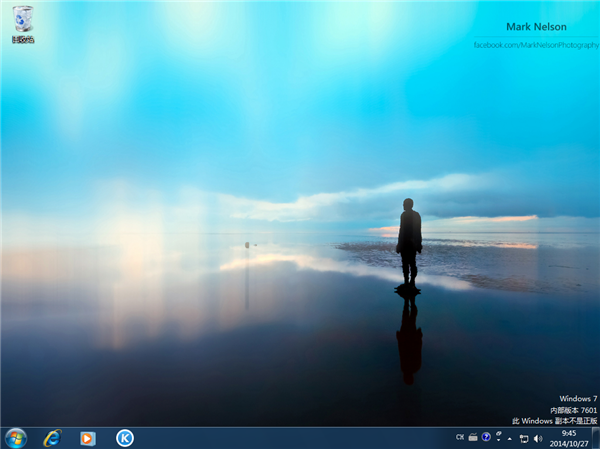Select the Recycle Bin desktop icon
This screenshot has height=449, width=600.
click(22, 20)
